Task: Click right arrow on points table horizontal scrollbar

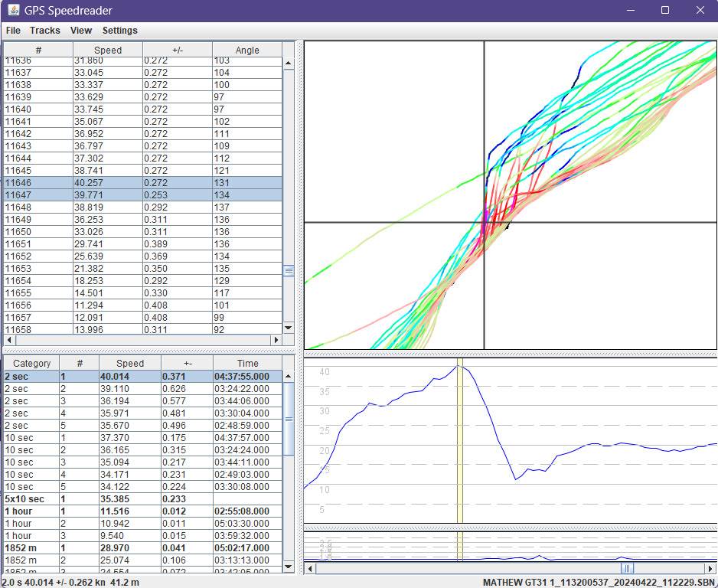Action: point(276,340)
